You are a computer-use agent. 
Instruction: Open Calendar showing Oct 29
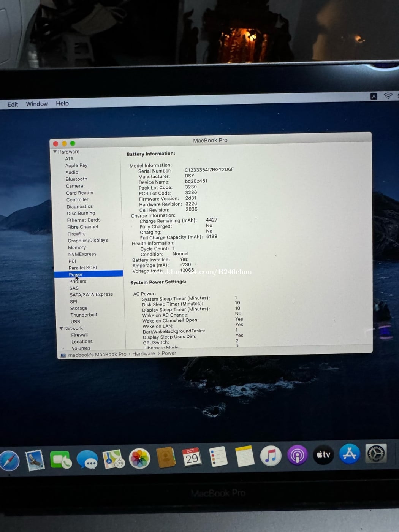tap(192, 457)
